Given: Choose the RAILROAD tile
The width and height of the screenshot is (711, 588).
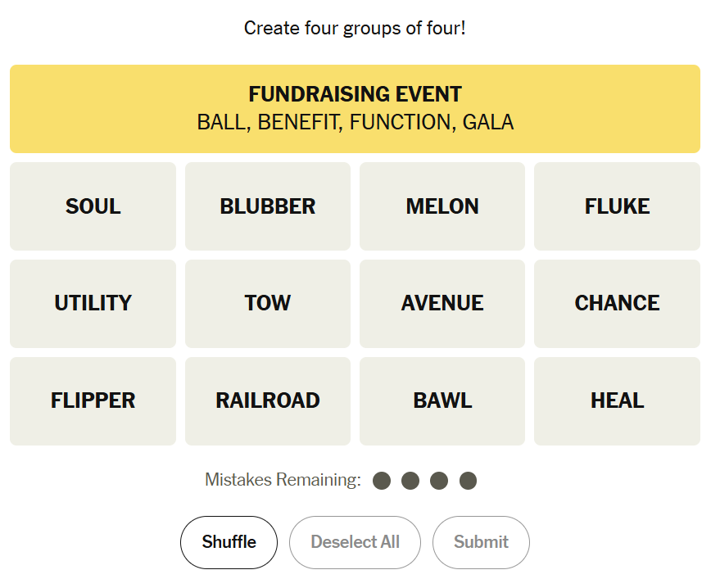Looking at the screenshot, I should click(x=267, y=400).
